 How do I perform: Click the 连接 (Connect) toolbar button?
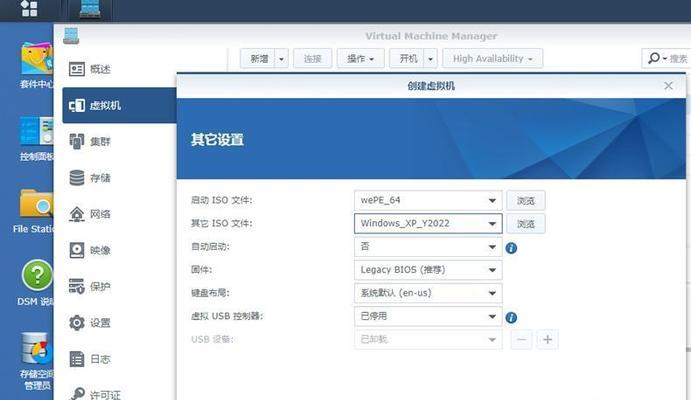[312, 59]
